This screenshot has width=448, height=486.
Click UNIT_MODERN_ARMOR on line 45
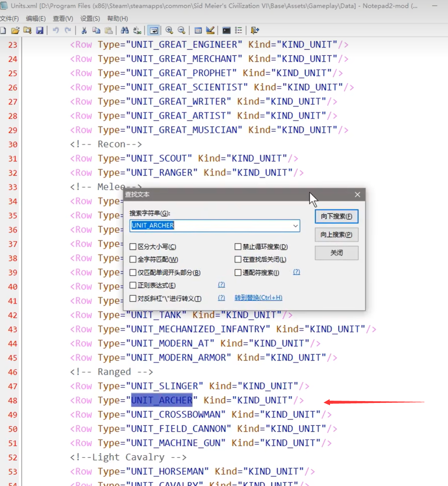pyautogui.click(x=179, y=358)
